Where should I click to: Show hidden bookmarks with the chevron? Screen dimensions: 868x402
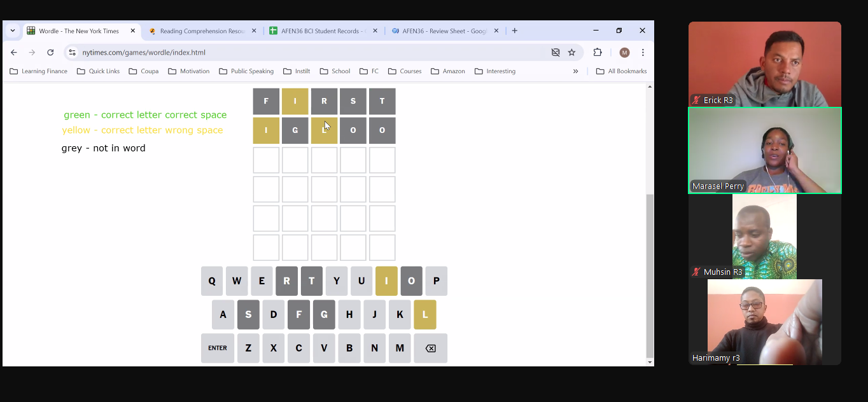(x=575, y=71)
